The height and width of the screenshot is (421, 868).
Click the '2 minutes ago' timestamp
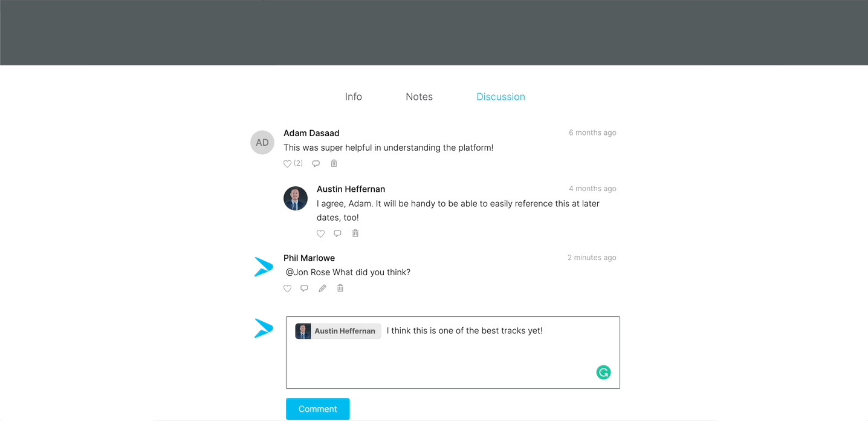point(592,258)
